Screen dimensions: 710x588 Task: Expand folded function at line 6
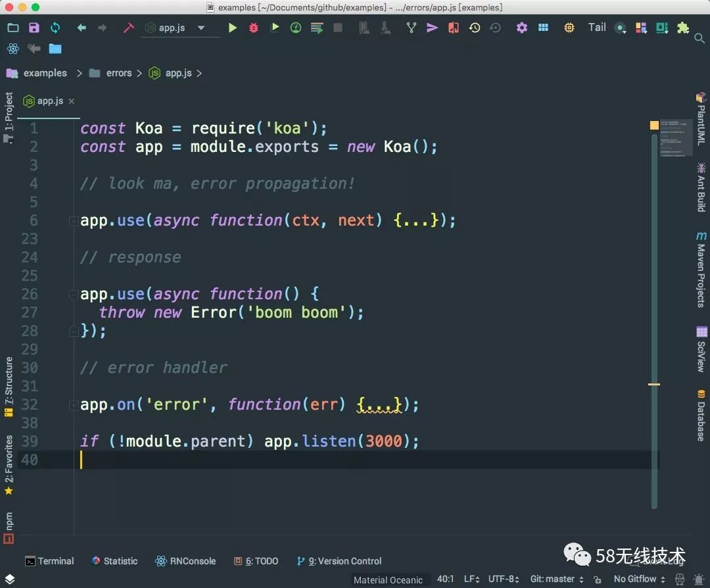[x=73, y=220]
